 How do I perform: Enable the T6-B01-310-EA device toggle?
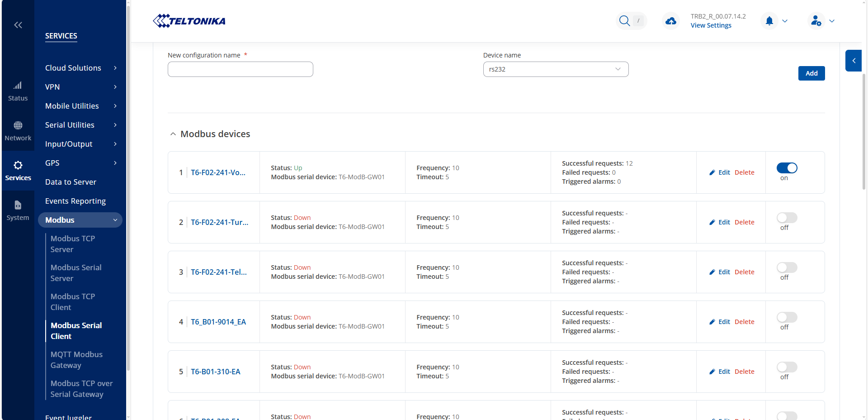[787, 367]
